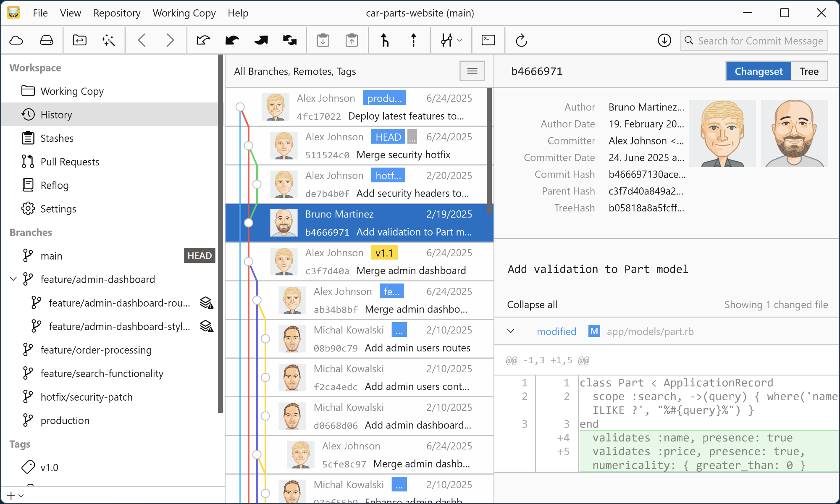Click the Apply stash toolbar icon

352,40
